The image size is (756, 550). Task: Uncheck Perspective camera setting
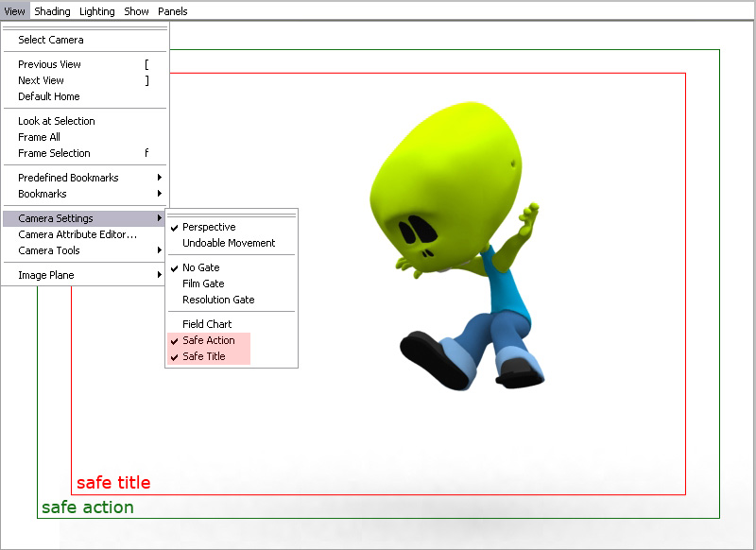point(209,227)
